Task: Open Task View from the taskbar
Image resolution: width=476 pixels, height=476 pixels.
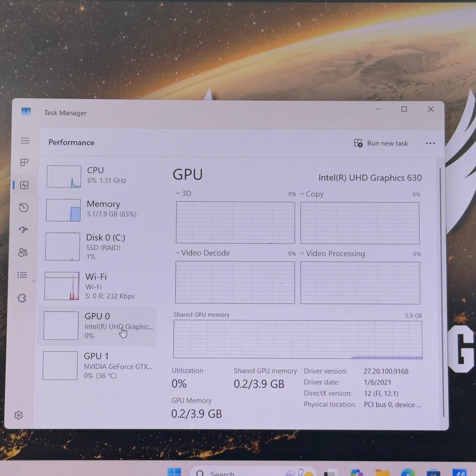Action: 331,473
